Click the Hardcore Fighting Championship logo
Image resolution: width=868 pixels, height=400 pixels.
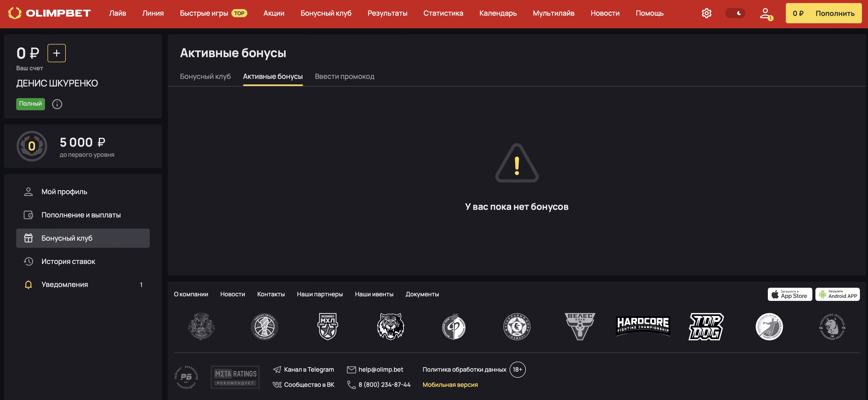pos(643,326)
